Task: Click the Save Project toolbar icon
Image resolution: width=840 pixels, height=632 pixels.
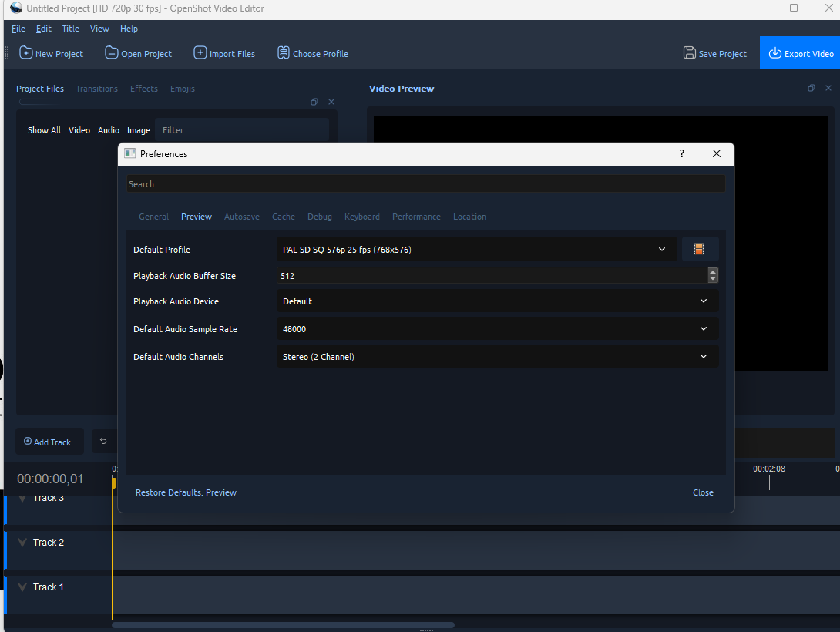Action: pyautogui.click(x=690, y=52)
